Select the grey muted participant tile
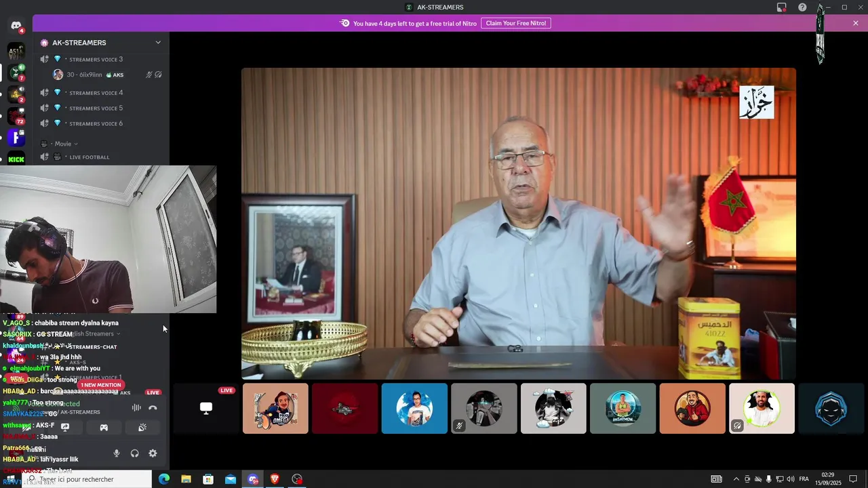The image size is (868, 488). [x=484, y=408]
